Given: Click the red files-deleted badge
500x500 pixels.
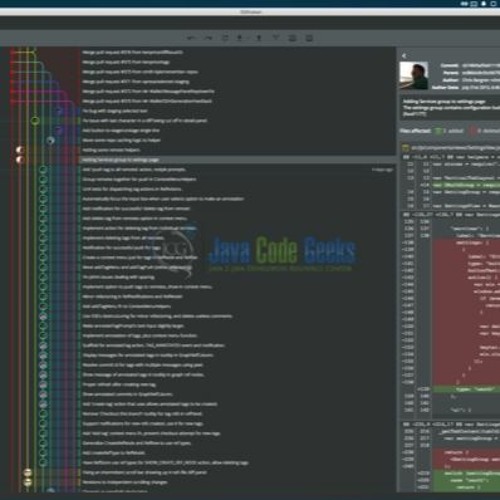Looking at the screenshot, I should coord(472,131).
